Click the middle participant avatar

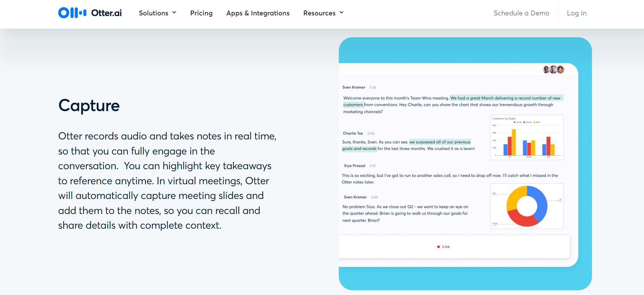553,70
